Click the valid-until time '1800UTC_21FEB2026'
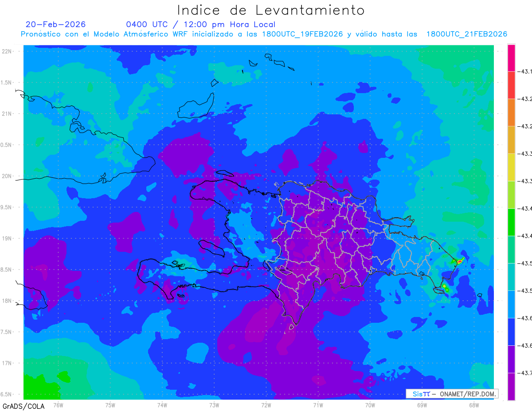This screenshot has height=411, width=532. (x=467, y=34)
